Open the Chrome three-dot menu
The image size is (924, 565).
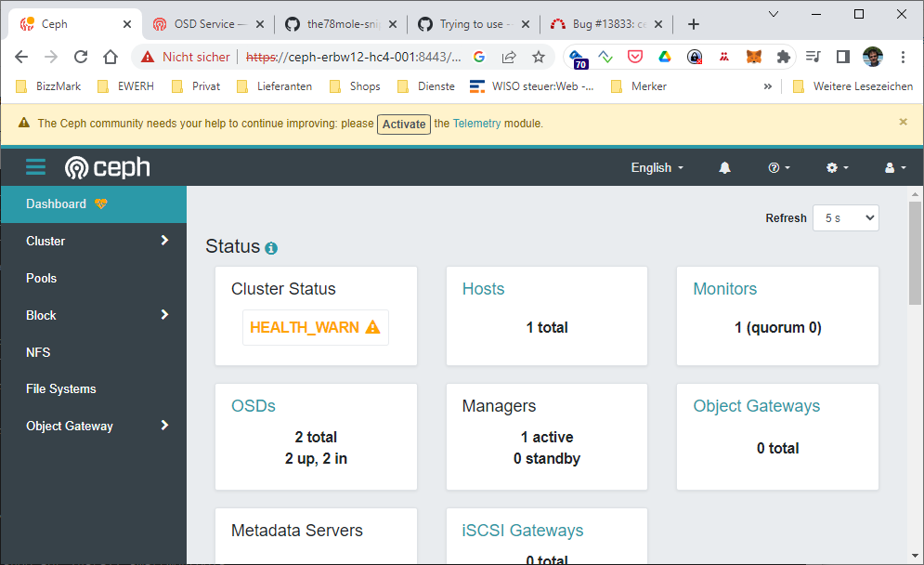point(903,57)
